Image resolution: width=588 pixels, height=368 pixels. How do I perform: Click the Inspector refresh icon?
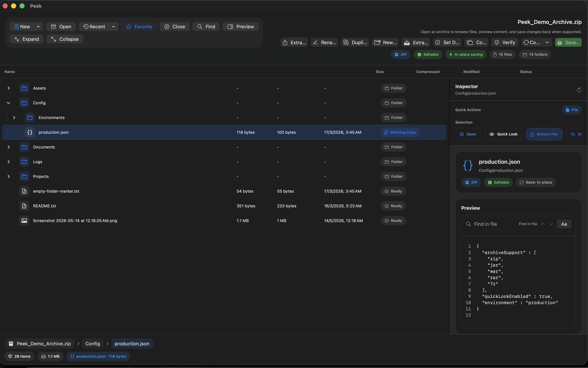tap(579, 90)
